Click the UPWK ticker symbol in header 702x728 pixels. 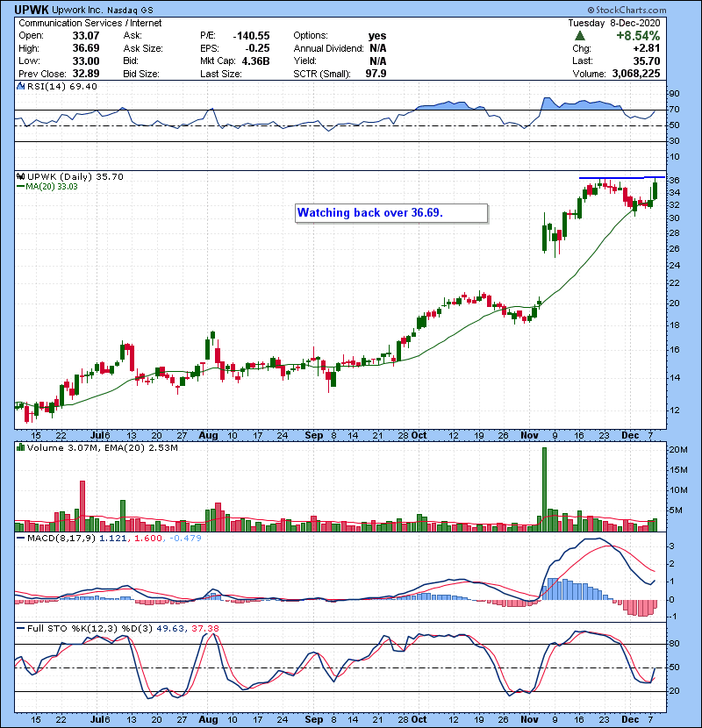pos(32,10)
